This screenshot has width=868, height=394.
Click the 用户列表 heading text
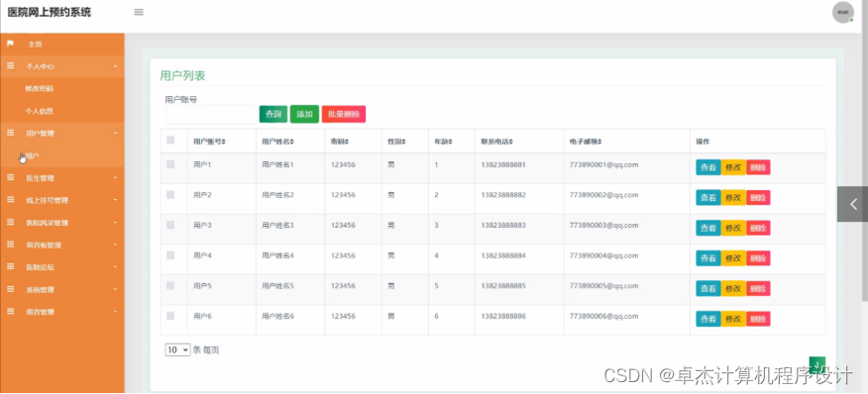point(182,76)
